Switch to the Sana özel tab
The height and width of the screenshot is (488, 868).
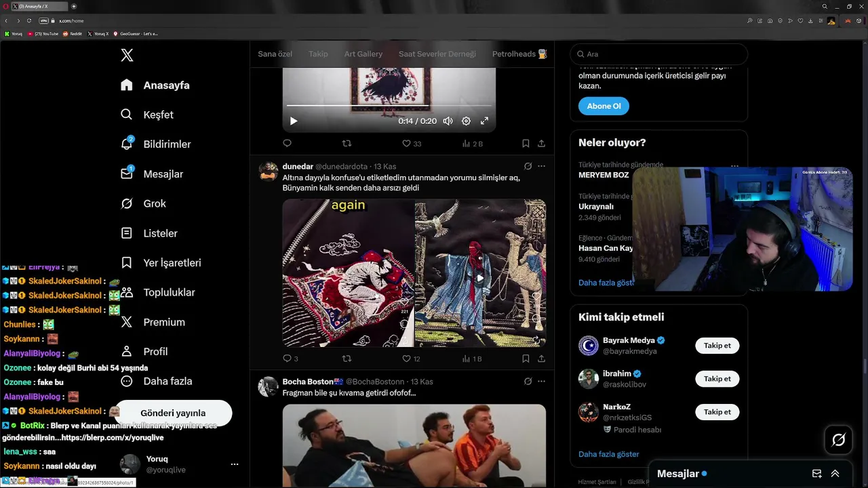(275, 54)
